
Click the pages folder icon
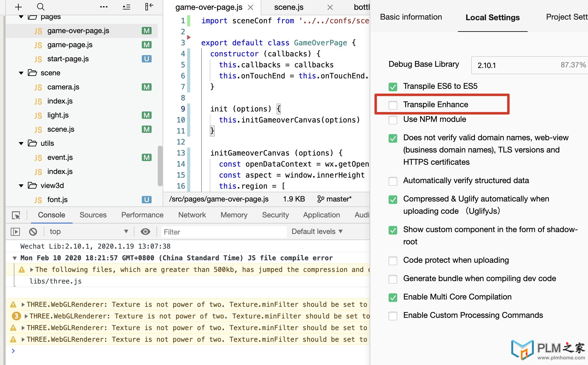pos(32,17)
